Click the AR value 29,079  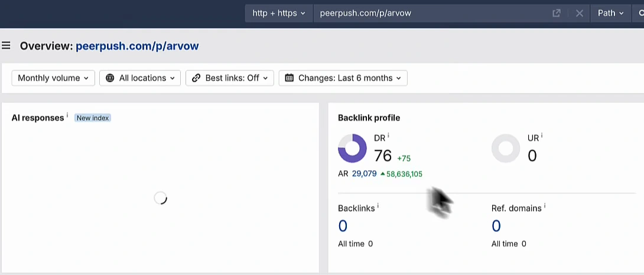(365, 174)
